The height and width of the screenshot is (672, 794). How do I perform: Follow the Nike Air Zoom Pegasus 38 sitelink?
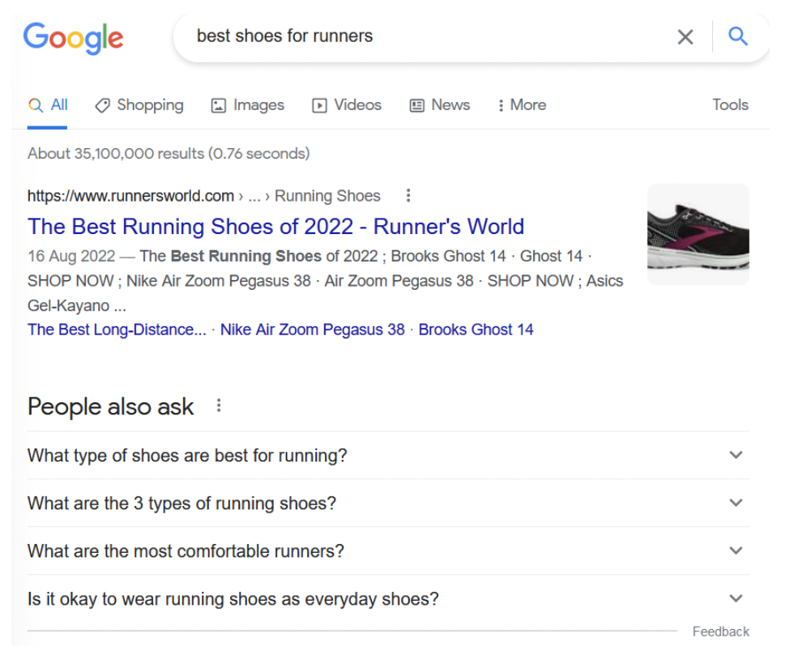[312, 330]
